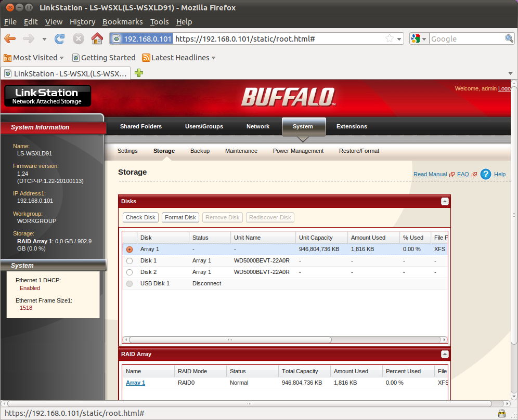Click the back arrow in the toolbar
Screen dimensions: 518x420
click(10, 38)
